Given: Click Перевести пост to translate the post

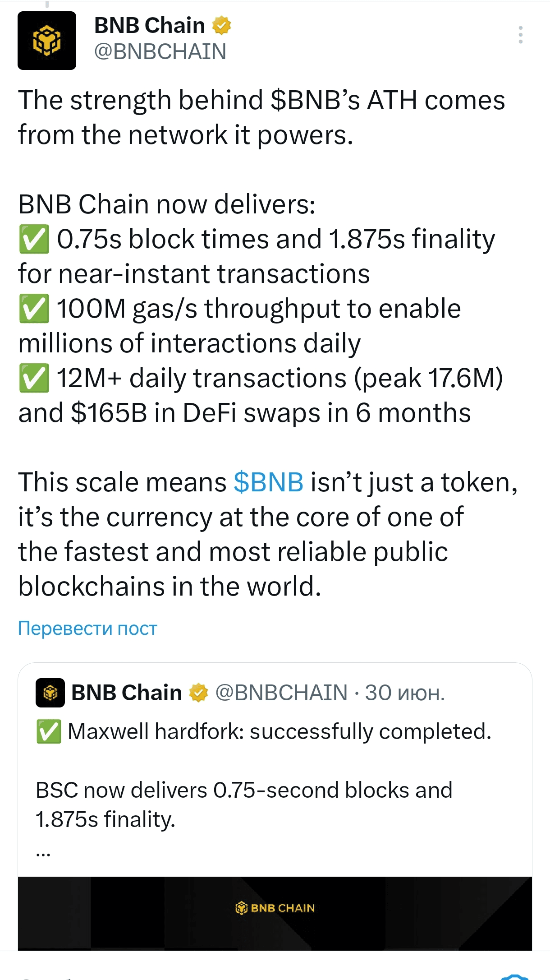Looking at the screenshot, I should tap(87, 628).
